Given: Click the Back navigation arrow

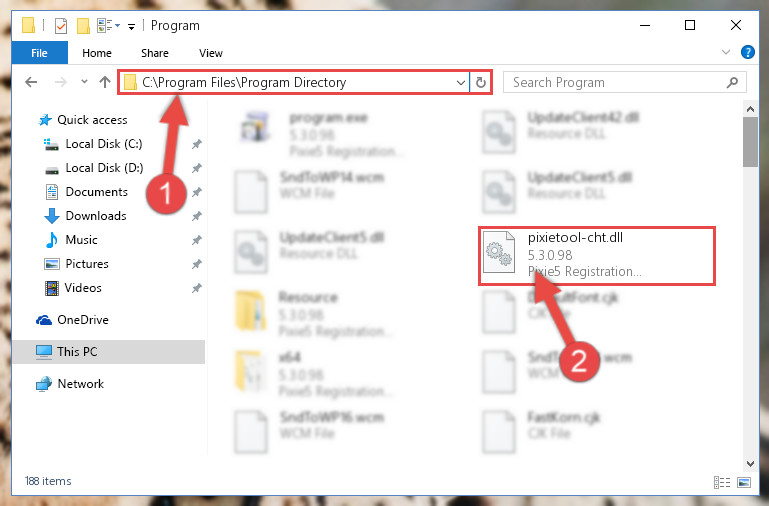Looking at the screenshot, I should pos(31,82).
